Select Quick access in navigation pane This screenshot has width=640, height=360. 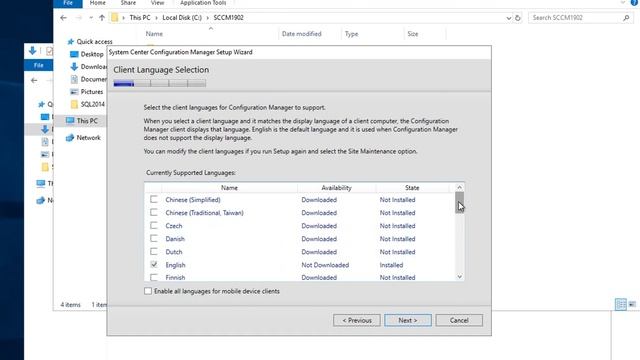[x=90, y=42]
